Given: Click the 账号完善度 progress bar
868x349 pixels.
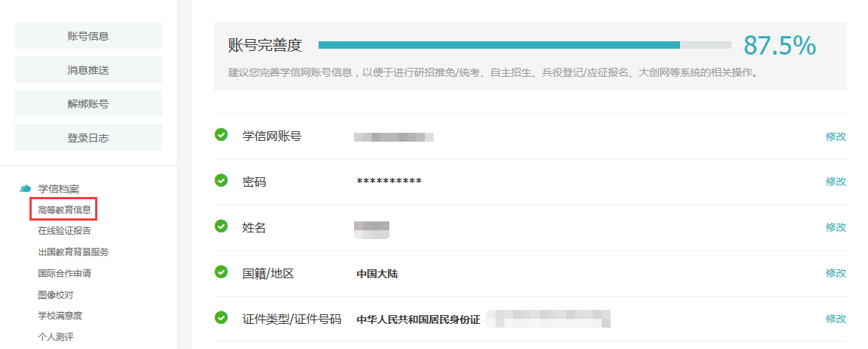Looking at the screenshot, I should tap(524, 45).
